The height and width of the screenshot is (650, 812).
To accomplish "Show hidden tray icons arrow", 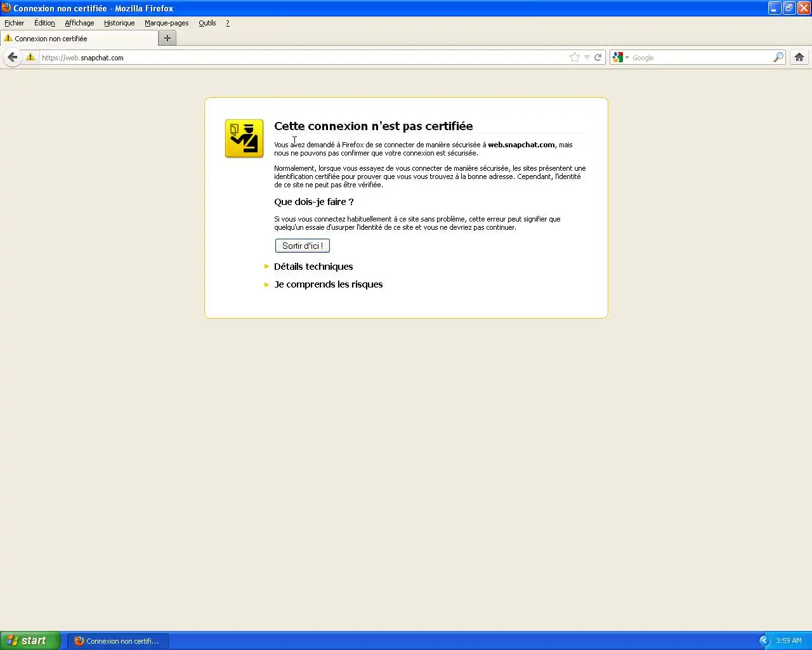I will tap(764, 640).
